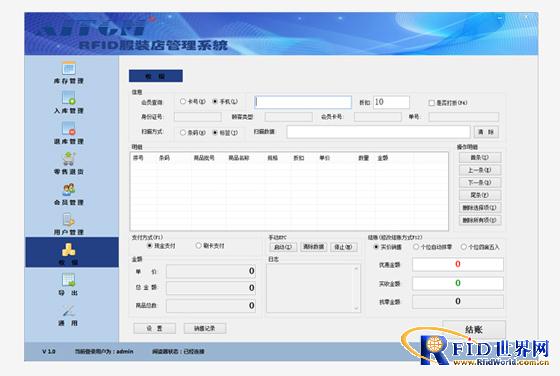Open 退库管理 stock return icon
Screen dimensions: 560x376
[69, 128]
